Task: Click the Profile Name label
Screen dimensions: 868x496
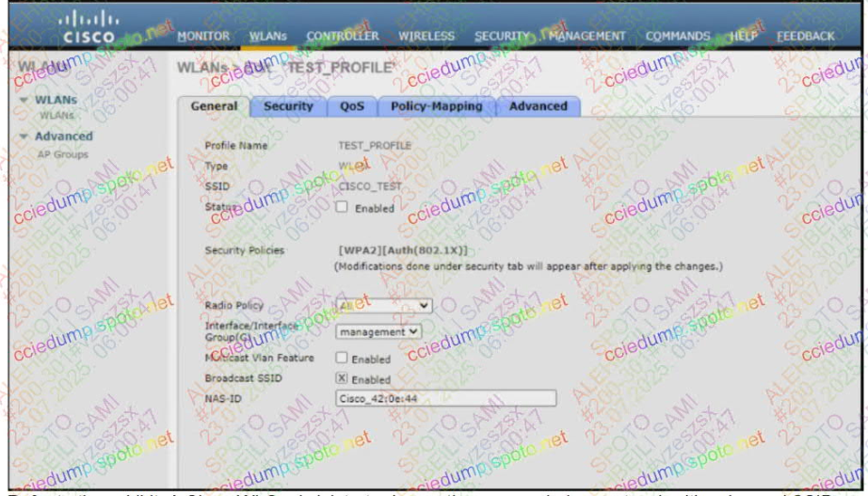Action: click(x=235, y=146)
